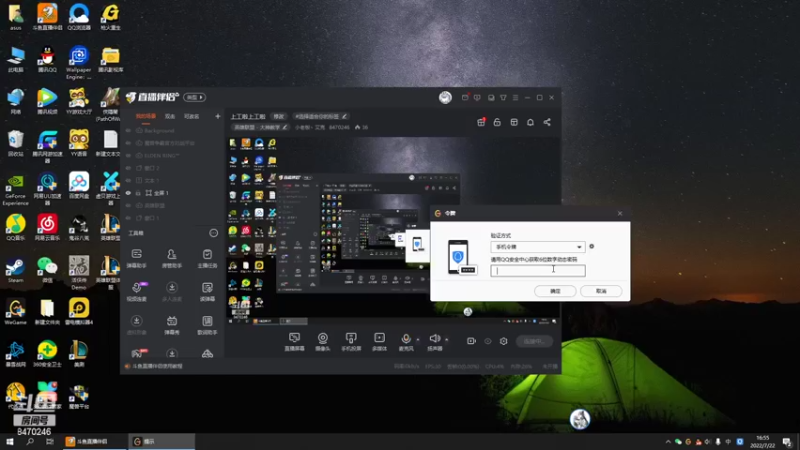The height and width of the screenshot is (450, 800).
Task: Open Windows Start menu
Action: (10, 441)
